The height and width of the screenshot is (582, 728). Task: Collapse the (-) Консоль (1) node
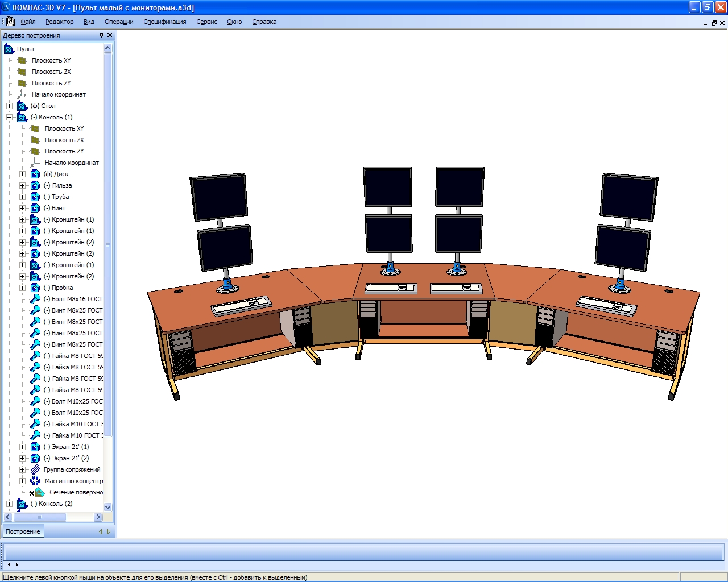(x=9, y=117)
